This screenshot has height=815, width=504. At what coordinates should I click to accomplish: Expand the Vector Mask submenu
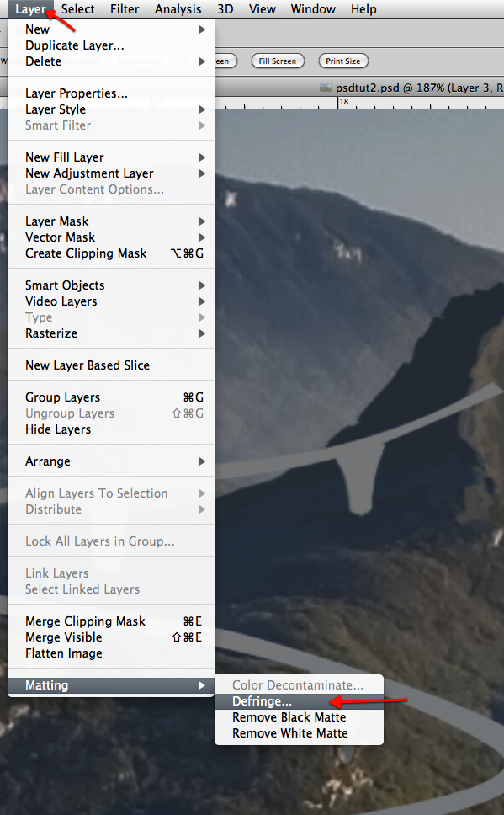pyautogui.click(x=111, y=237)
